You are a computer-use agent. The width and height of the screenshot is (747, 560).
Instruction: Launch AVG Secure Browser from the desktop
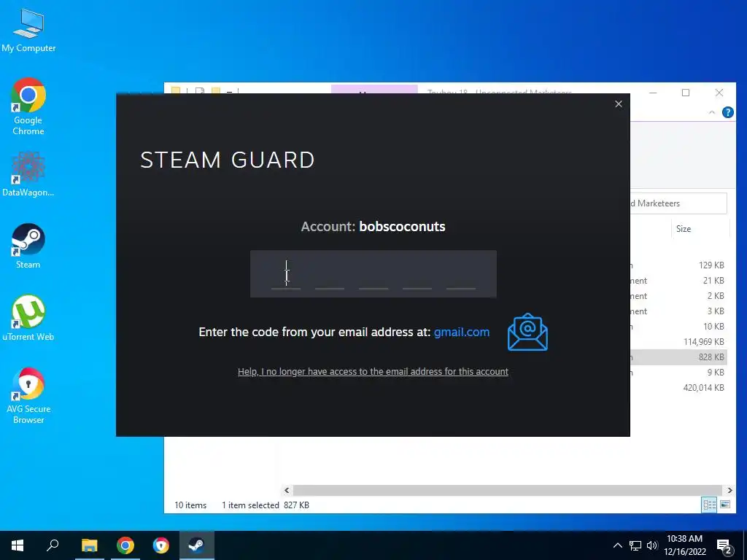click(28, 395)
